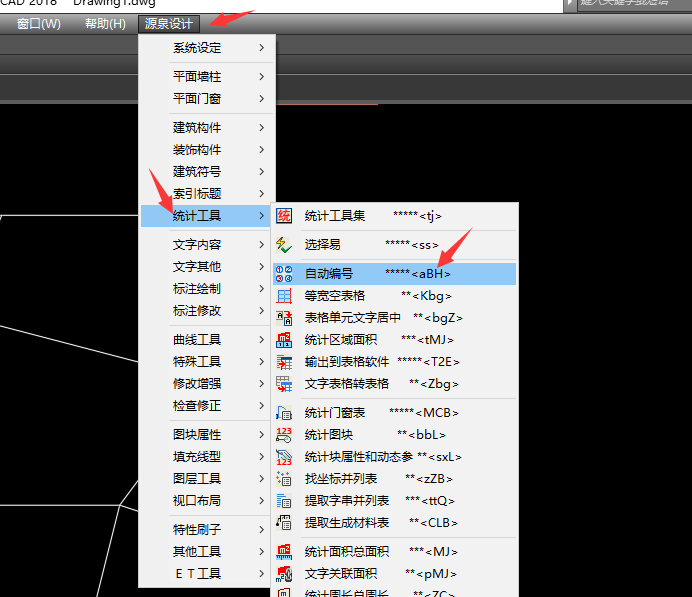Choose 统计图块 menu item

tap(395, 435)
